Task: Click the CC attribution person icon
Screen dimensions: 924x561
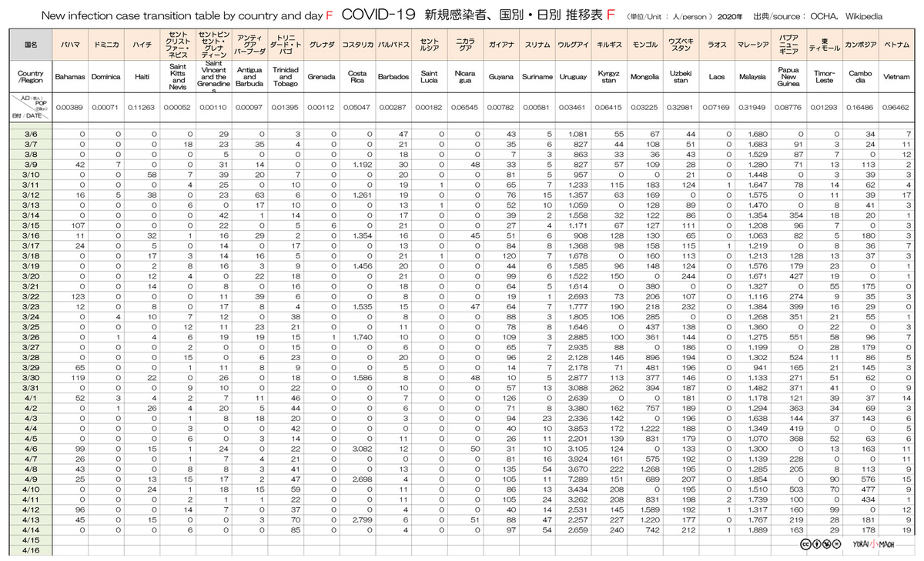Action: (x=817, y=544)
